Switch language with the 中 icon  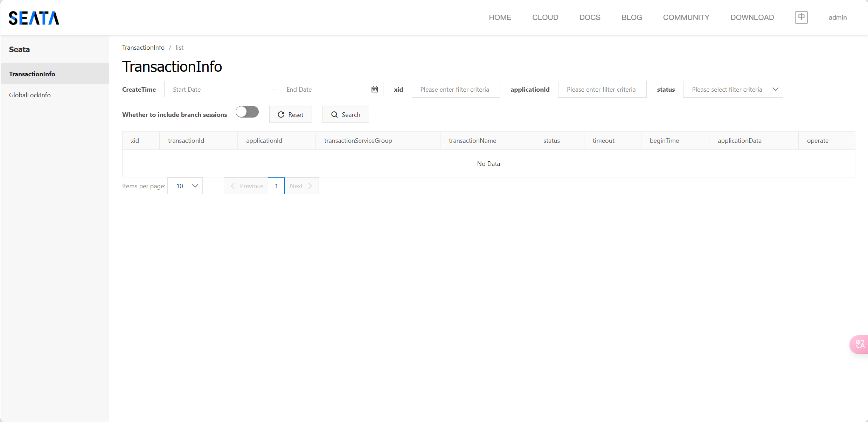coord(801,17)
